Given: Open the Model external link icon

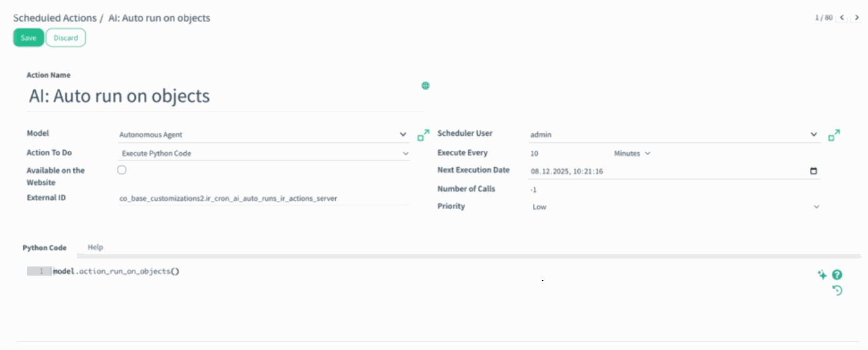Looking at the screenshot, I should click(x=423, y=135).
